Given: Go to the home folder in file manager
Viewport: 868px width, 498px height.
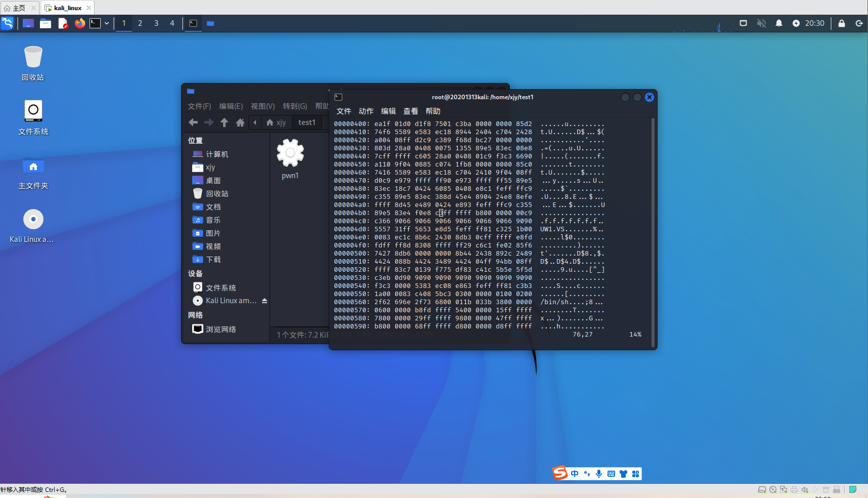Looking at the screenshot, I should coord(240,122).
